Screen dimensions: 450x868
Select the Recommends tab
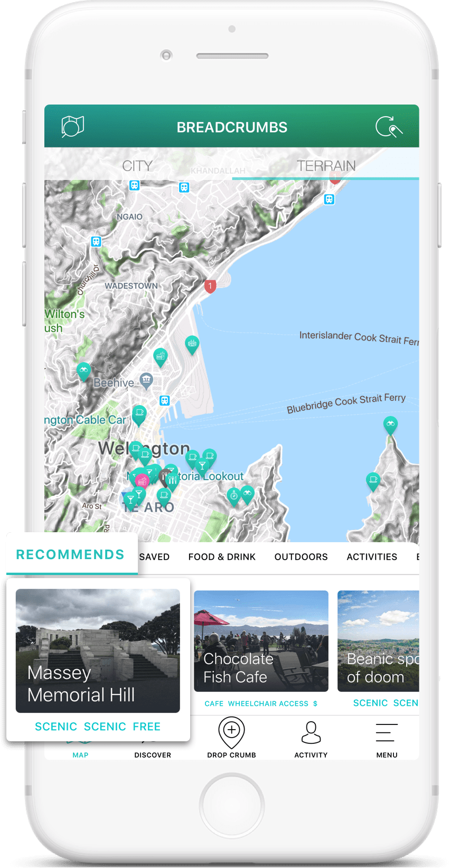[70, 554]
